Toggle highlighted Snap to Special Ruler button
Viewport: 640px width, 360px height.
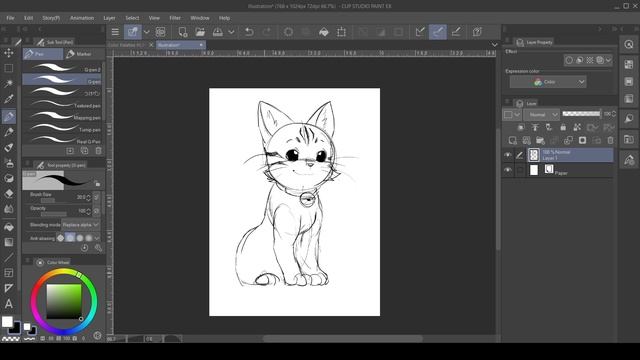[x=438, y=32]
